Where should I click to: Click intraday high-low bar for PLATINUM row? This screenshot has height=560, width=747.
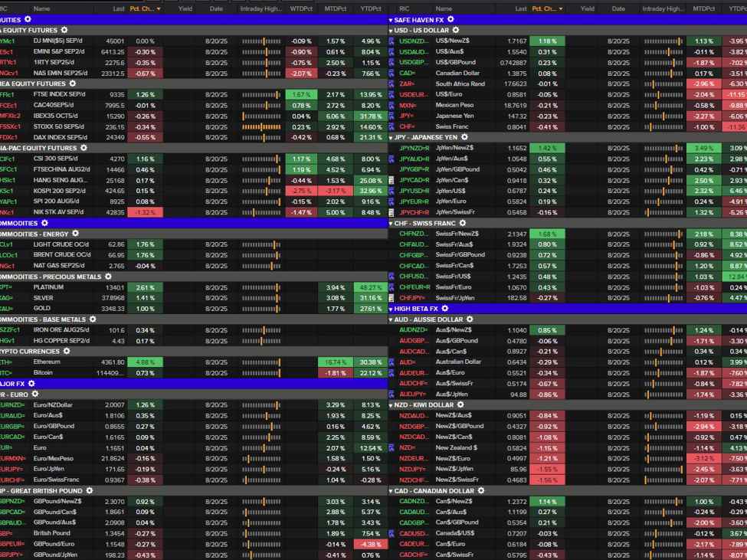[261, 287]
